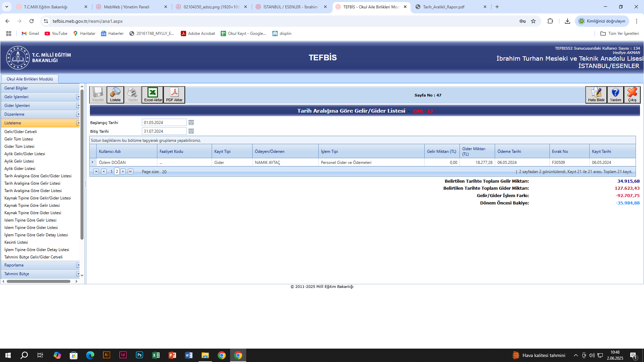Switch to the Tarih_Aralikli_Rapor.pdf browser tab
This screenshot has width=644, height=362.
click(443, 7)
